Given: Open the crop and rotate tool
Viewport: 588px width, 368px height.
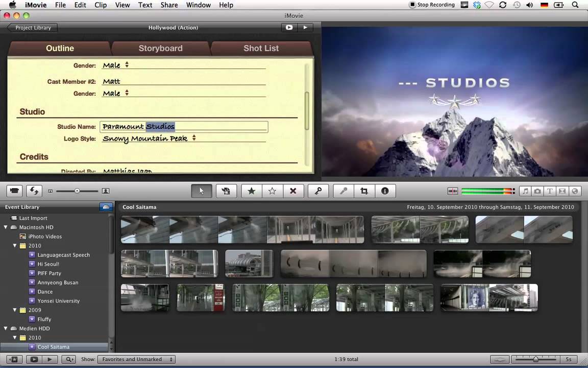Looking at the screenshot, I should (x=364, y=191).
